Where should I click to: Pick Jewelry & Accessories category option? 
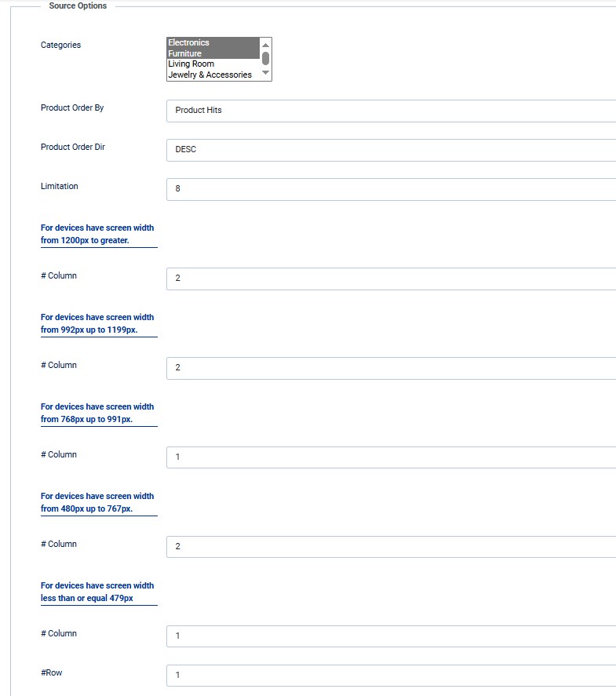coord(210,75)
